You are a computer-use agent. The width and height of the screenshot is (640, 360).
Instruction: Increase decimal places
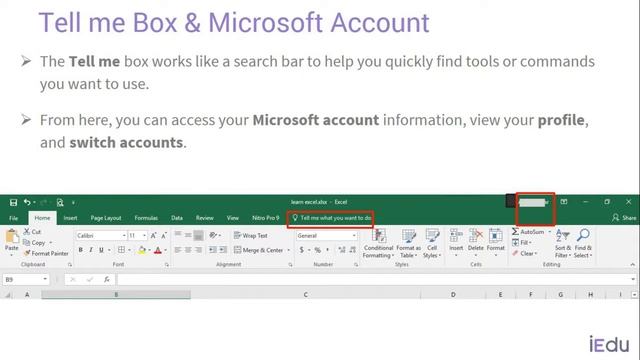[342, 250]
